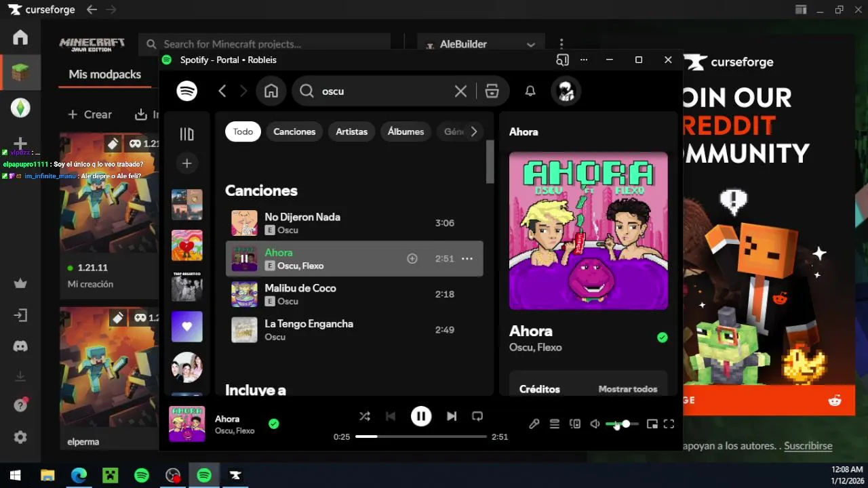Toggle shuffle in the player bar
The height and width of the screenshot is (488, 868).
[365, 416]
